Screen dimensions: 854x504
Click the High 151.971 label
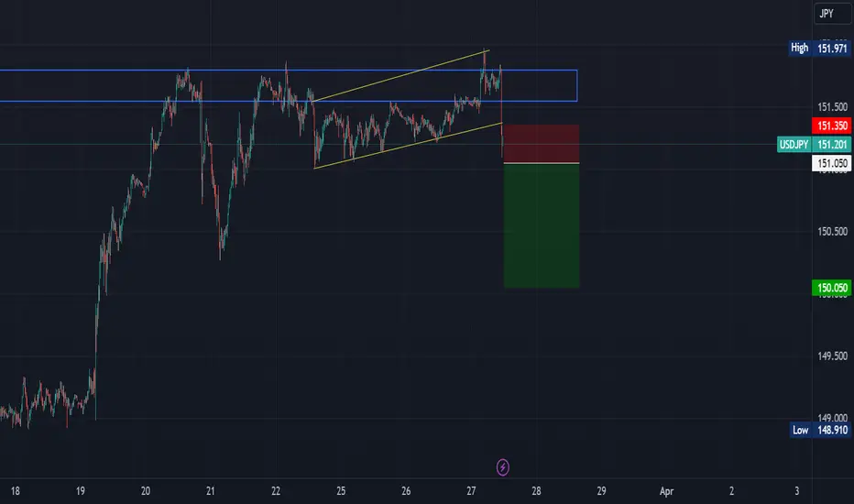(820, 48)
